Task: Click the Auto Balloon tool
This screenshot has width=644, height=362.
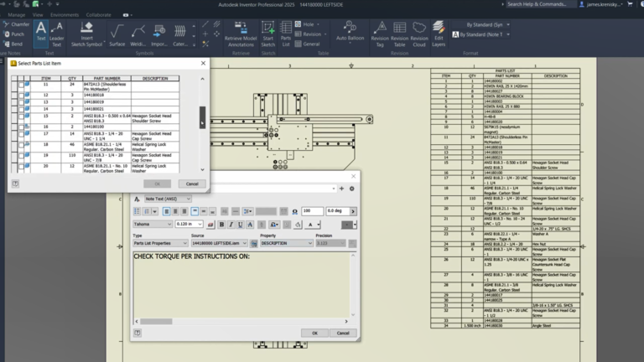Action: coord(350,31)
